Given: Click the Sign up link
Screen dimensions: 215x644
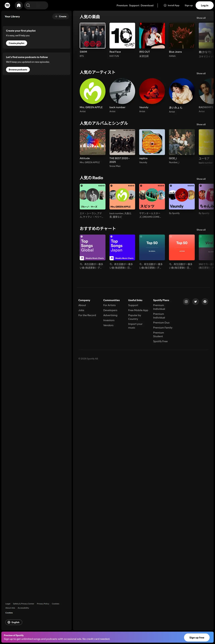Looking at the screenshot, I should pyautogui.click(x=189, y=6).
